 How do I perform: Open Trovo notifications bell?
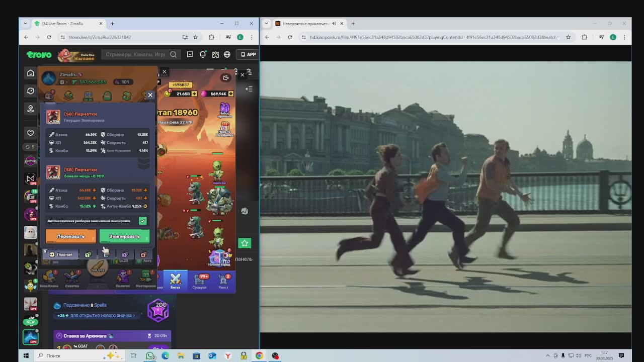203,54
